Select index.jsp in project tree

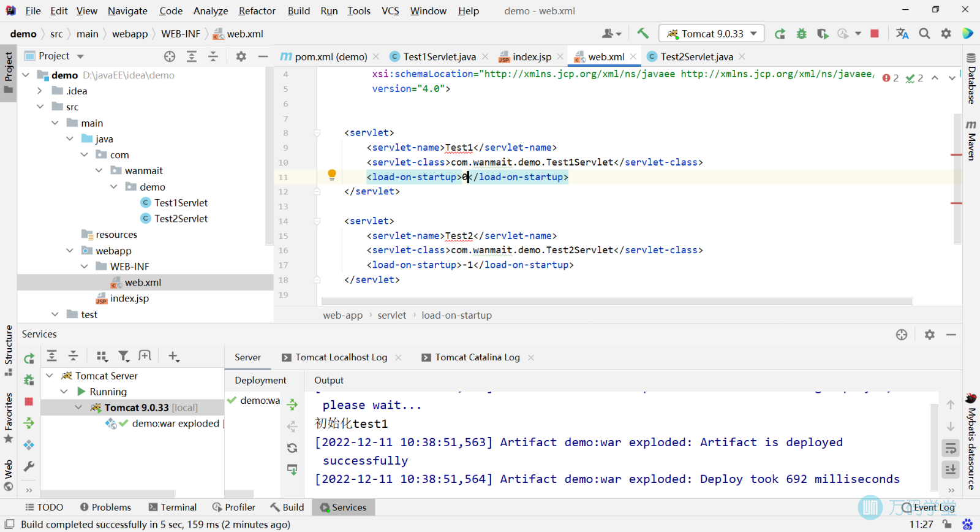(x=129, y=298)
